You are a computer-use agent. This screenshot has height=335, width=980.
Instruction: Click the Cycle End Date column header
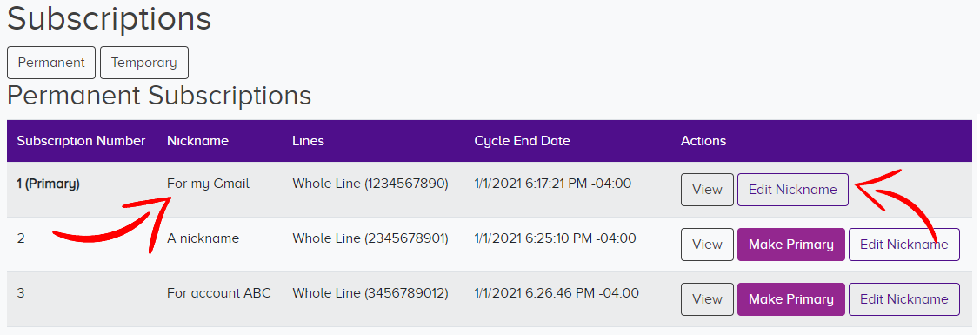[x=522, y=141]
